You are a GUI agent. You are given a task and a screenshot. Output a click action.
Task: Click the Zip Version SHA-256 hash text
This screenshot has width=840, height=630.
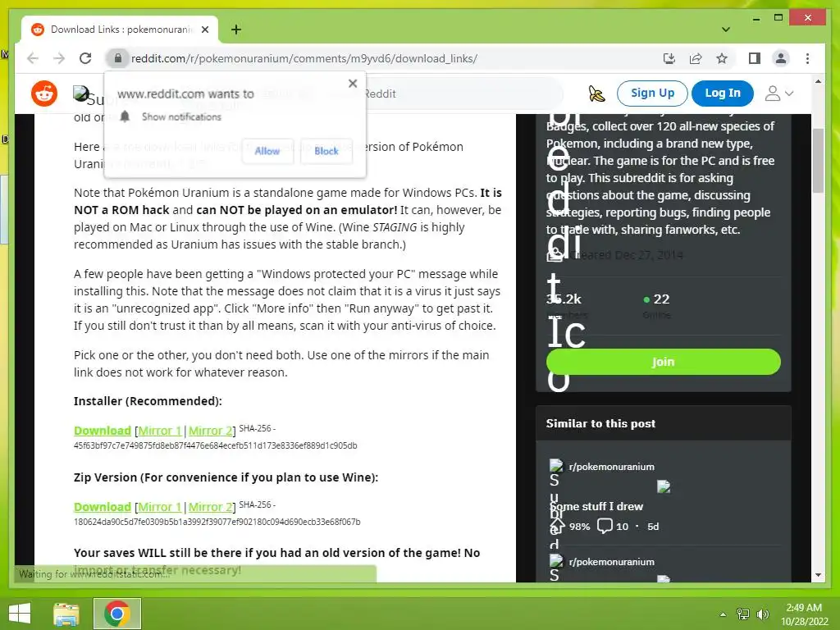click(217, 522)
